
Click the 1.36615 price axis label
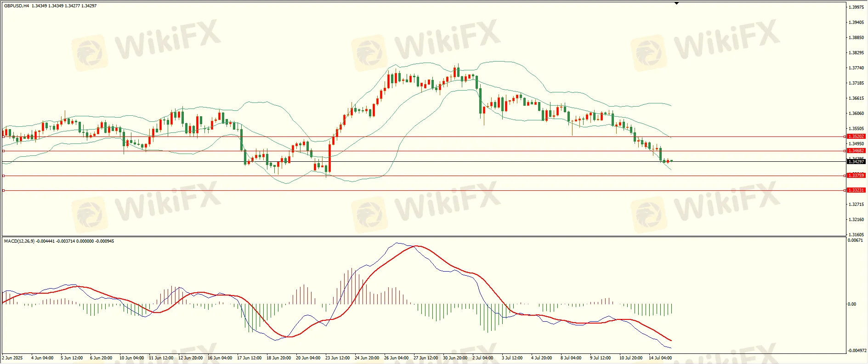coord(856,98)
